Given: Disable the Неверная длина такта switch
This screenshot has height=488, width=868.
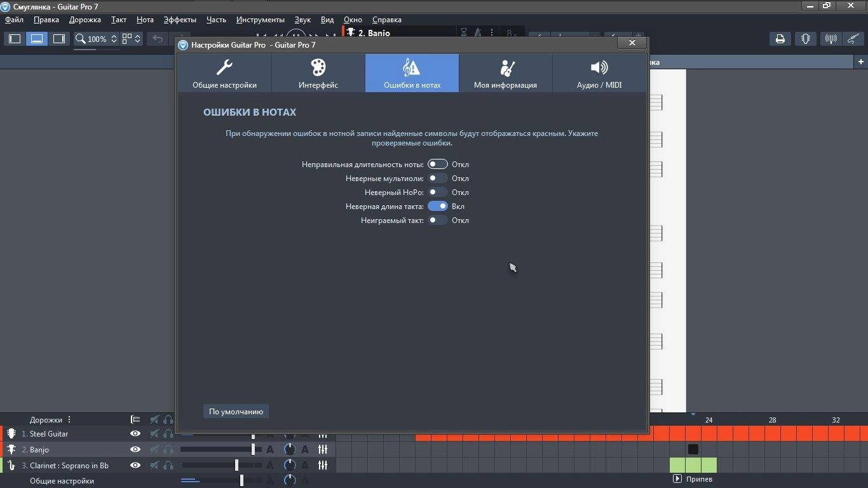Looking at the screenshot, I should coord(437,206).
